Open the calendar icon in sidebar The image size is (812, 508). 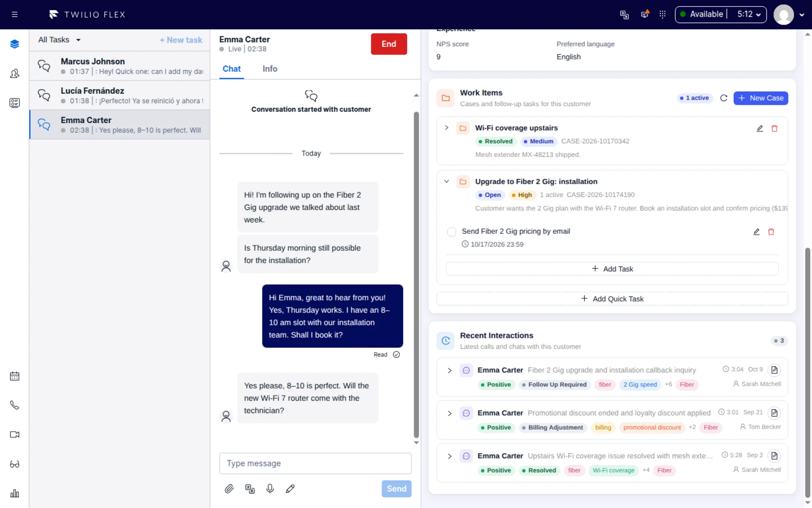tap(15, 376)
